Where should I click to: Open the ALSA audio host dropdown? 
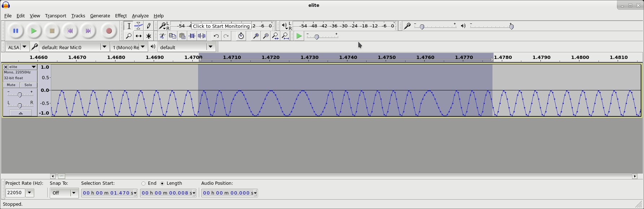(24, 47)
